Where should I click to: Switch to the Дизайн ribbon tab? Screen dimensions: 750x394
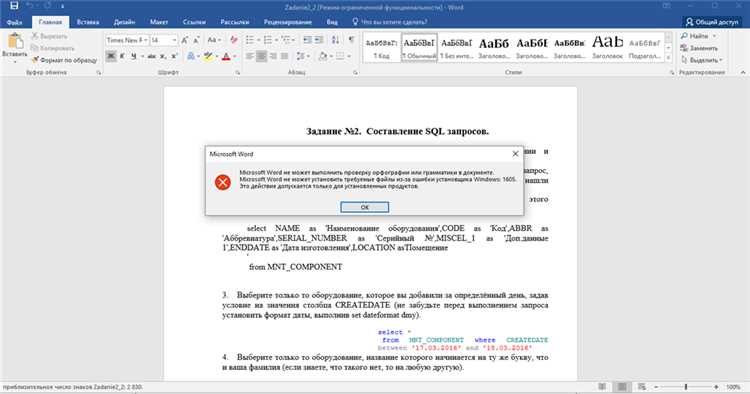pyautogui.click(x=124, y=22)
